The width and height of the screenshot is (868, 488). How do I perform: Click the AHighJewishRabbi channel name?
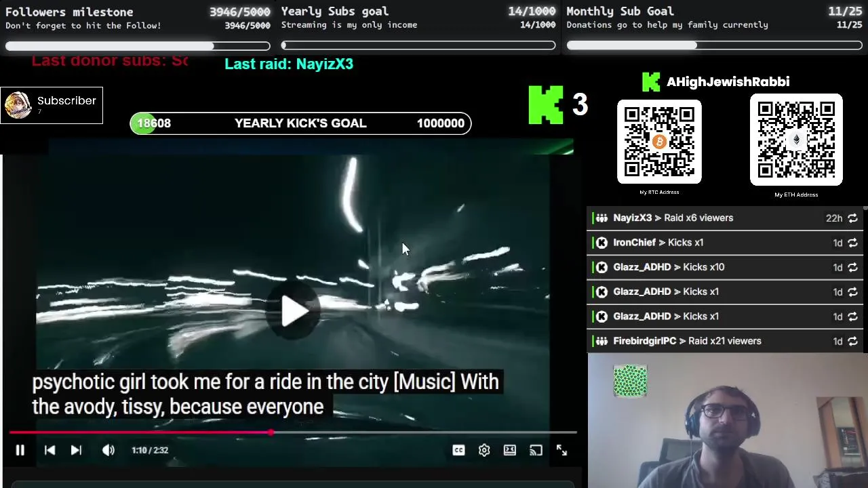click(728, 82)
